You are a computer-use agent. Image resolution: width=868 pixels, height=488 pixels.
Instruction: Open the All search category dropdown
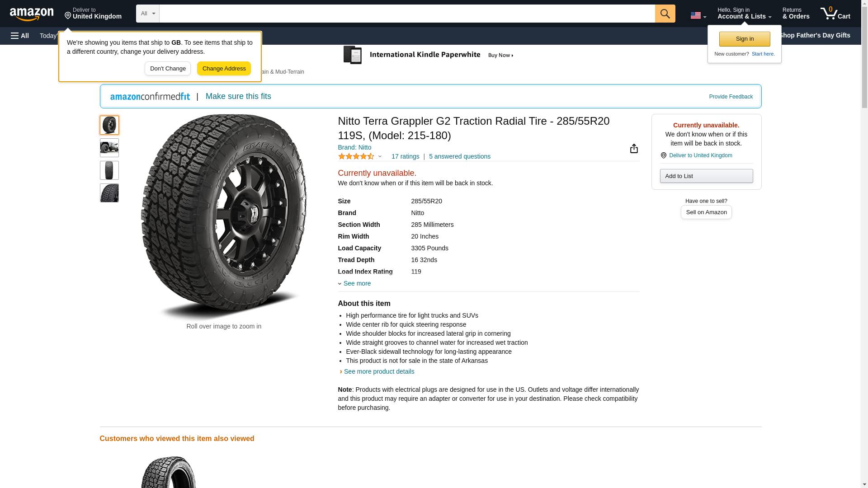click(x=147, y=14)
